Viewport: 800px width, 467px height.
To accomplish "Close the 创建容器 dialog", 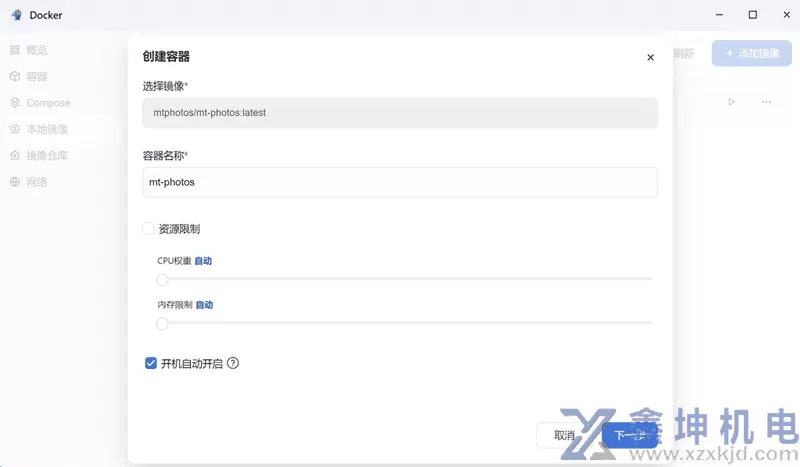I will 651,57.
